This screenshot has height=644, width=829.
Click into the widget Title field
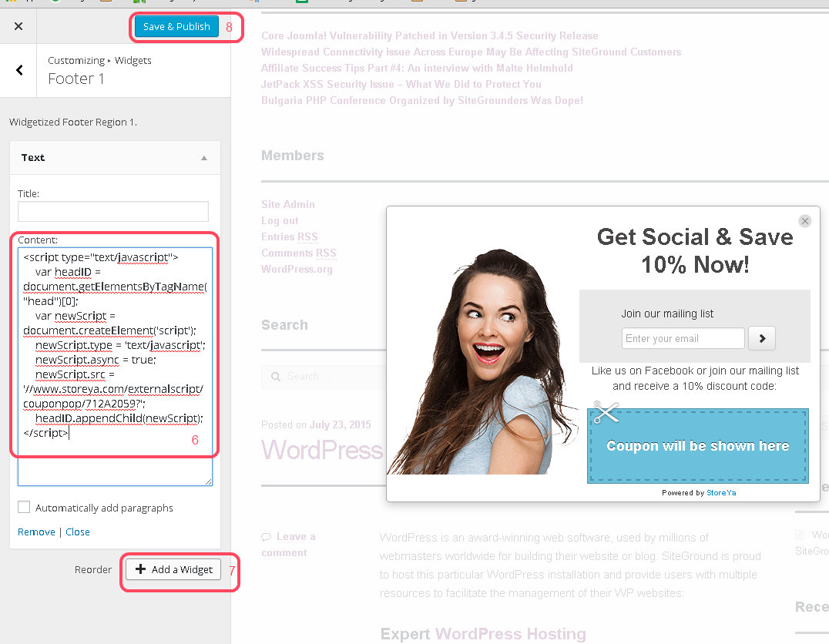(x=113, y=212)
